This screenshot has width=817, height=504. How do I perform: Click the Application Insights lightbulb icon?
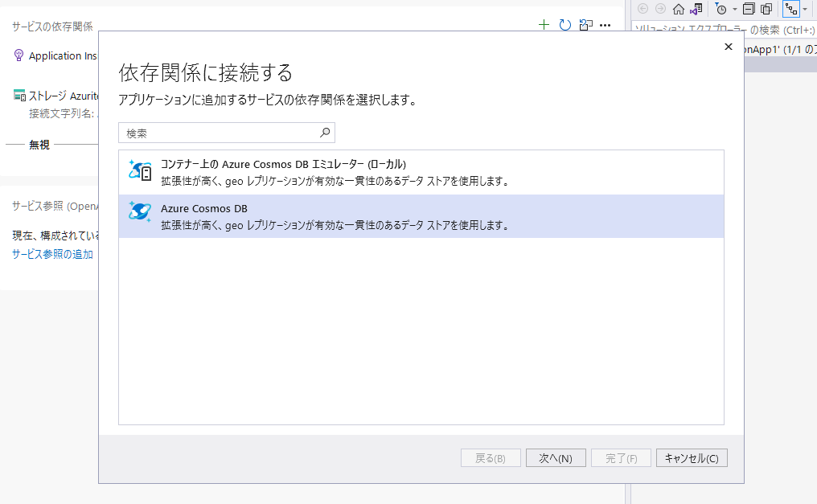click(x=18, y=55)
